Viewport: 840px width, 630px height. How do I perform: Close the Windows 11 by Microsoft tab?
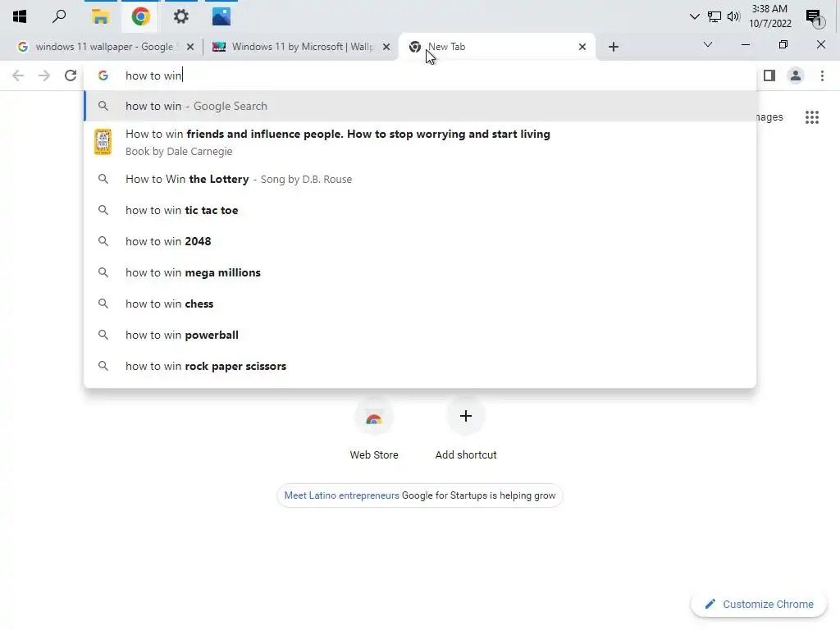click(x=386, y=47)
